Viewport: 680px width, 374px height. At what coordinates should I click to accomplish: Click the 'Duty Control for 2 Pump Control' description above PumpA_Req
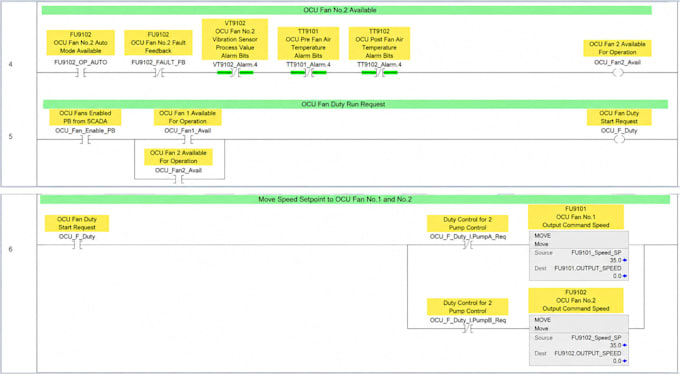(468, 223)
